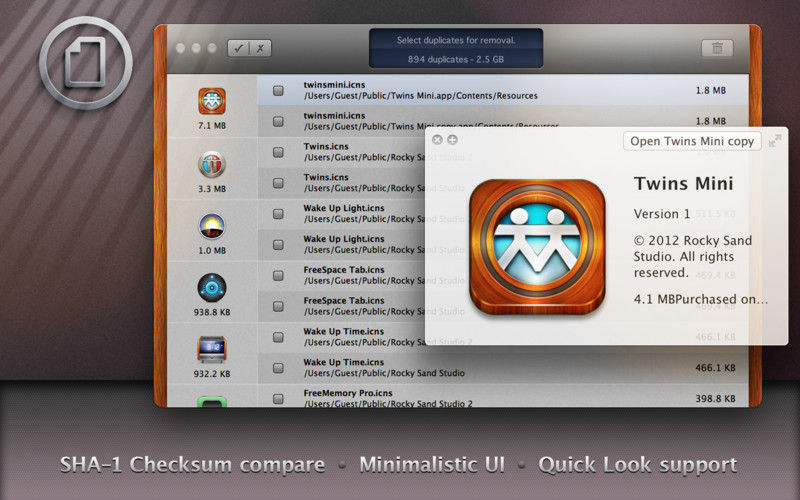Click the Twins Mini title in preview
This screenshot has height=500, width=800.
click(x=683, y=184)
